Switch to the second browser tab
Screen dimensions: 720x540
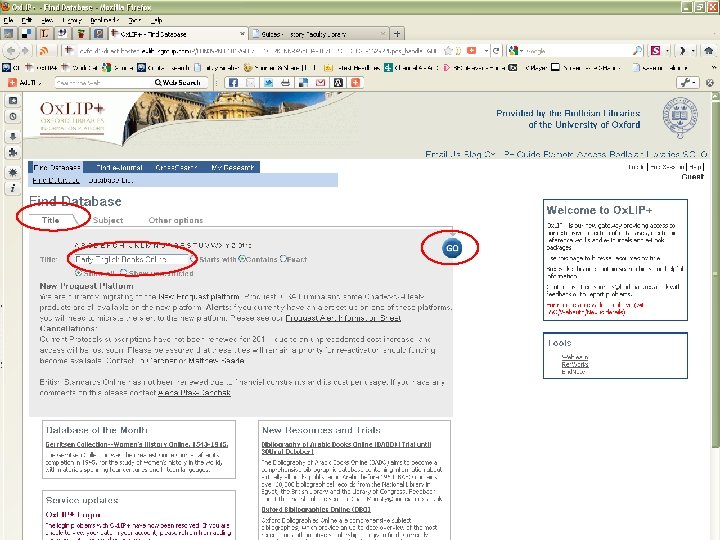tap(319, 34)
